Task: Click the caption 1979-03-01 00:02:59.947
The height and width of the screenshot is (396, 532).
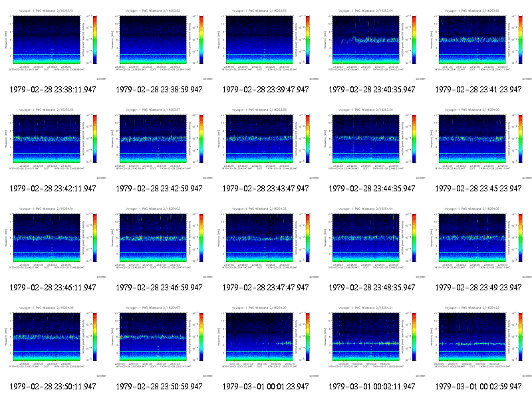Action: tap(478, 387)
